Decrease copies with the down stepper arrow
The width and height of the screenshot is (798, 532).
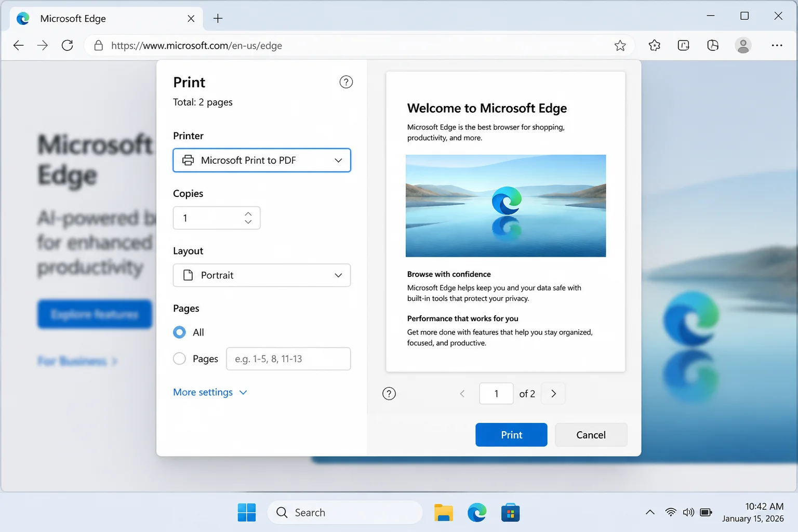[248, 222]
